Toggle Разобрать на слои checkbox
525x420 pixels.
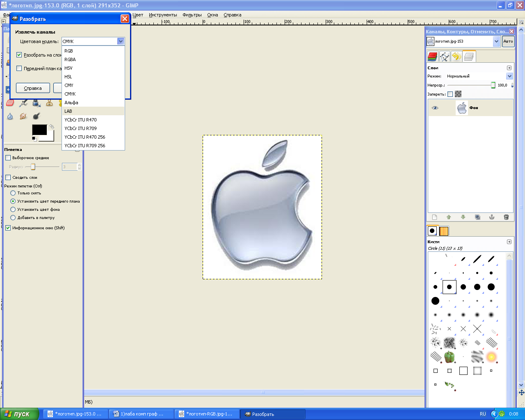click(19, 55)
